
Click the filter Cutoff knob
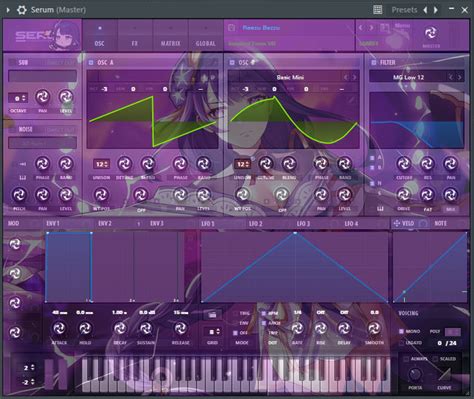tap(404, 164)
